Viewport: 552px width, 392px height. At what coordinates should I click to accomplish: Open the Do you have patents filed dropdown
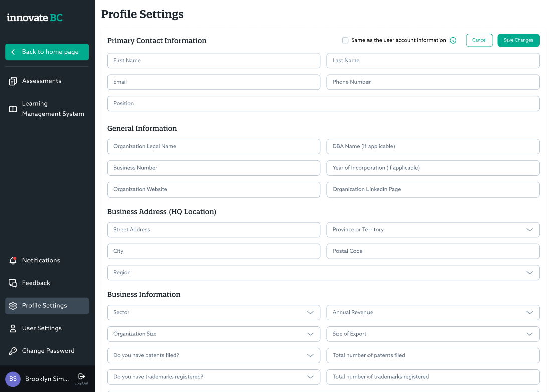tap(214, 356)
